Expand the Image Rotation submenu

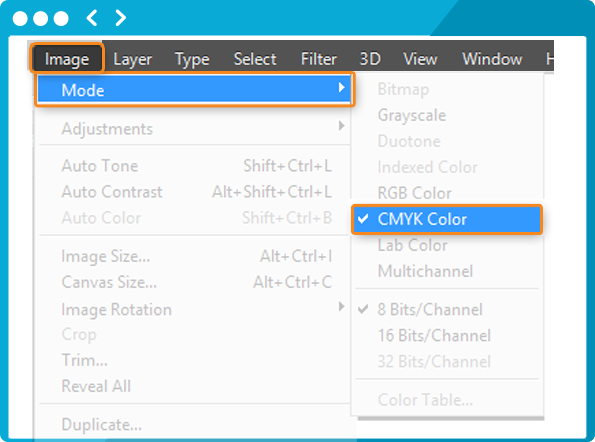click(194, 310)
